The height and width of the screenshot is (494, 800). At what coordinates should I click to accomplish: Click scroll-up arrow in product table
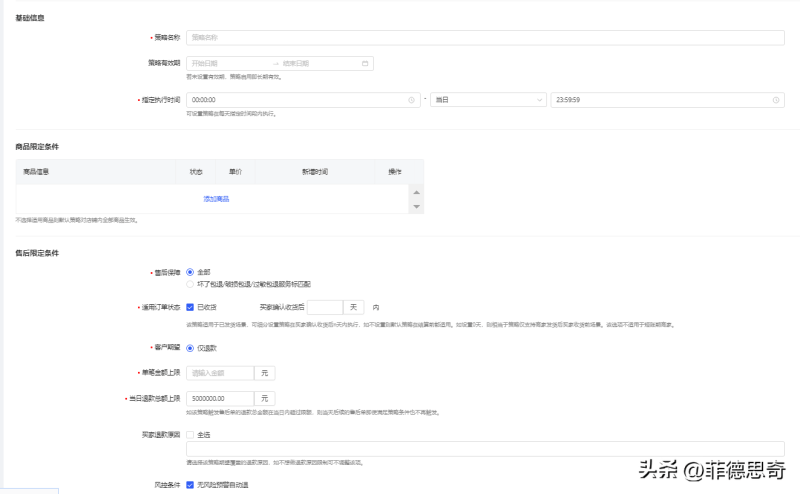click(x=417, y=192)
